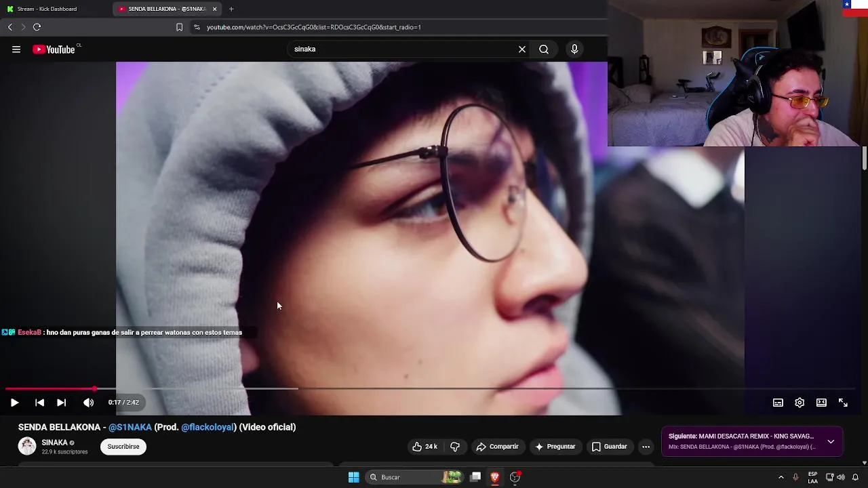
Task: Like the video with 24 k
Action: (425, 447)
